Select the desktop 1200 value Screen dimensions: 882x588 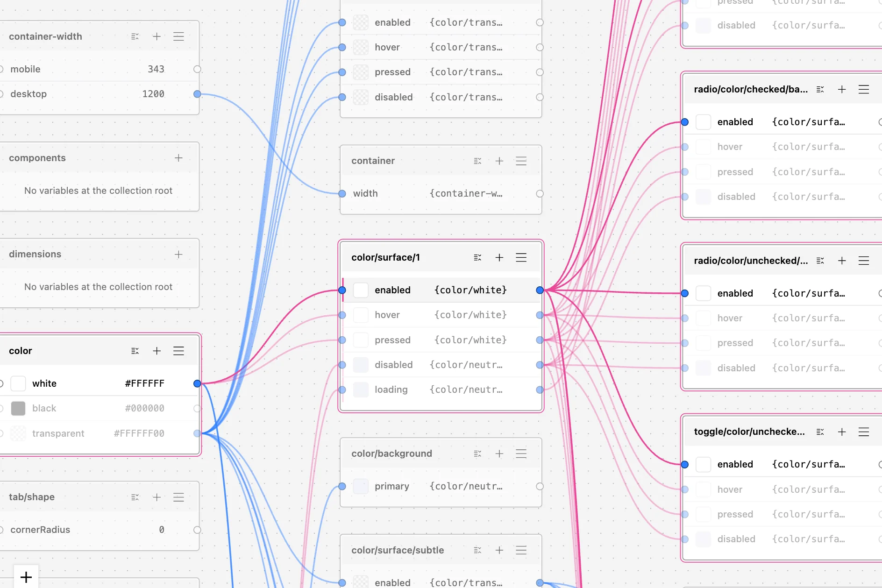(153, 94)
